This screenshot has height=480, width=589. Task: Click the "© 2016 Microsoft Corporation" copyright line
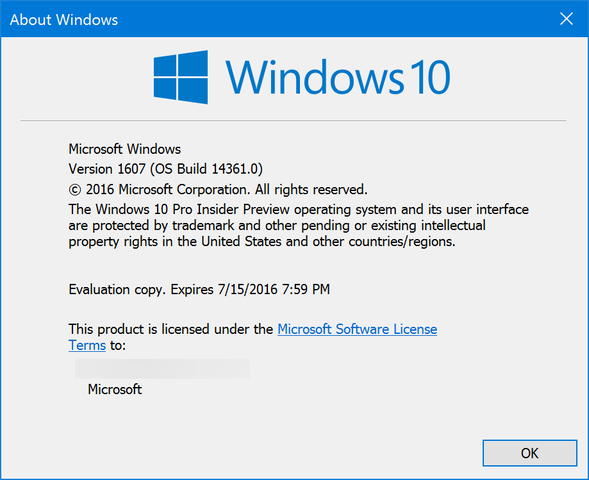(218, 189)
